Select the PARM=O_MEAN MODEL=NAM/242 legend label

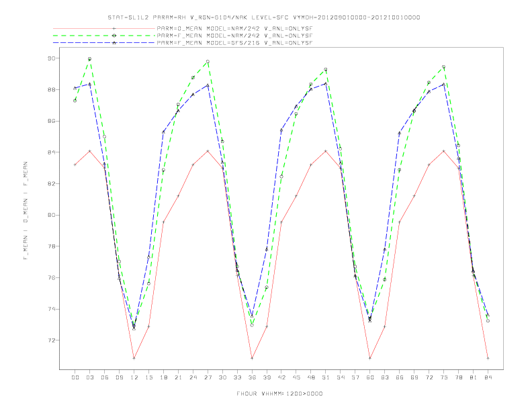click(x=234, y=28)
